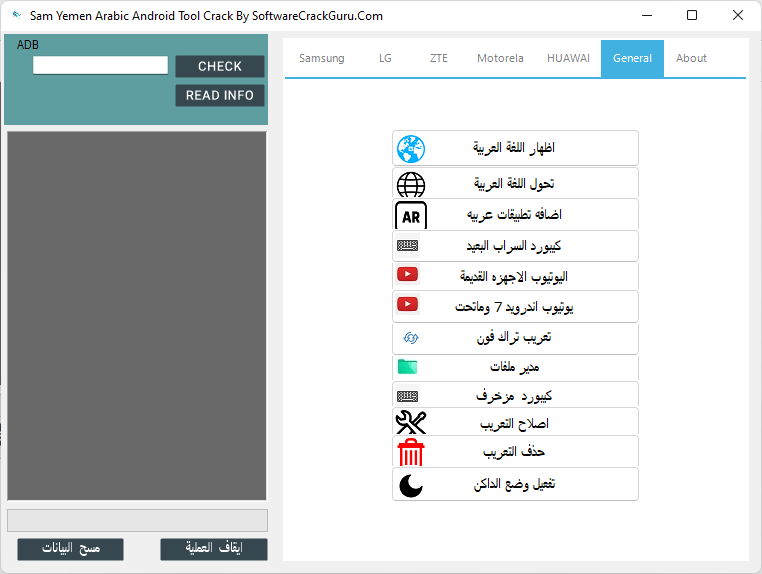Click YouTube icon beside يوتيوب اندرويد 7
Screen dimensions: 762x574
click(x=407, y=305)
